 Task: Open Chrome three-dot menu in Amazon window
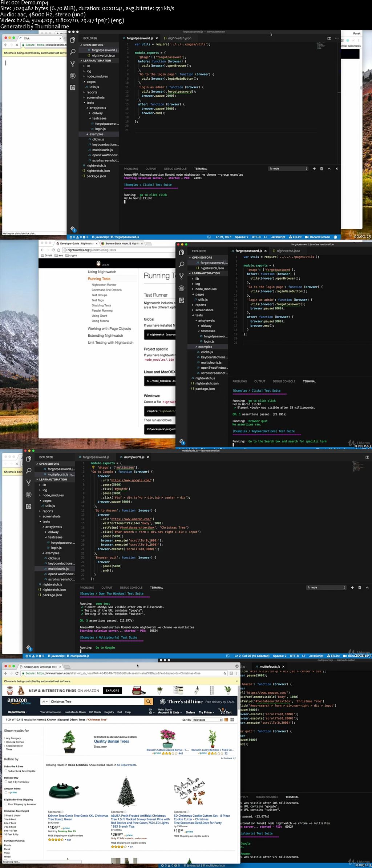point(237,673)
